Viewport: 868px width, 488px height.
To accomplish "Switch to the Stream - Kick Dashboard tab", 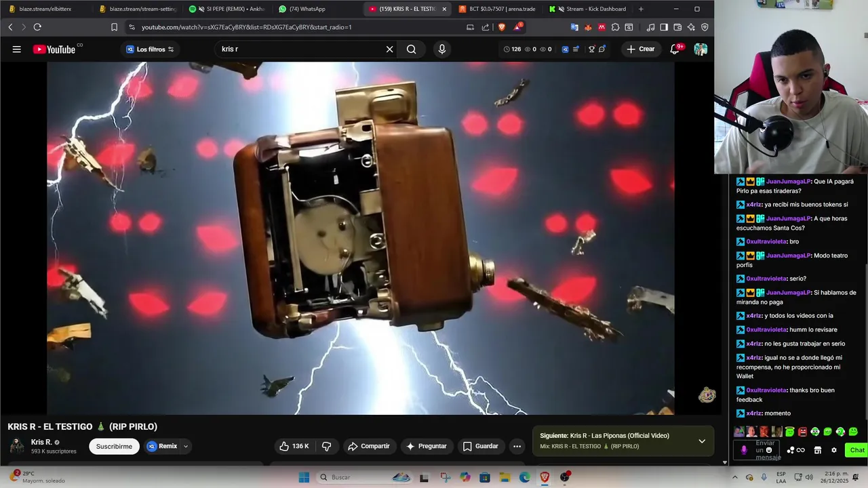I will coord(587,9).
